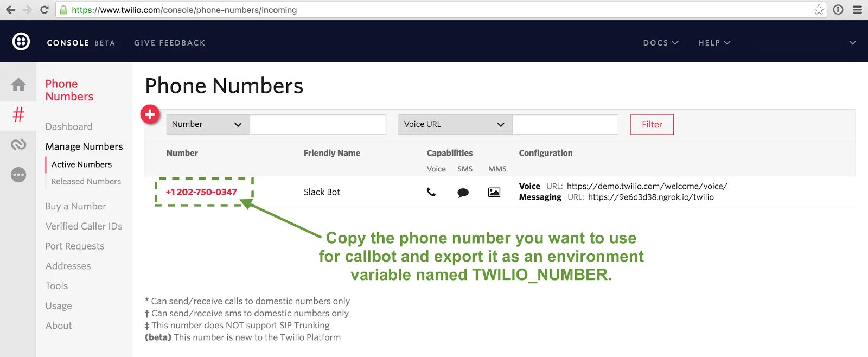Expand the HELP menu
Image resolution: width=868 pixels, height=357 pixels.
[714, 43]
